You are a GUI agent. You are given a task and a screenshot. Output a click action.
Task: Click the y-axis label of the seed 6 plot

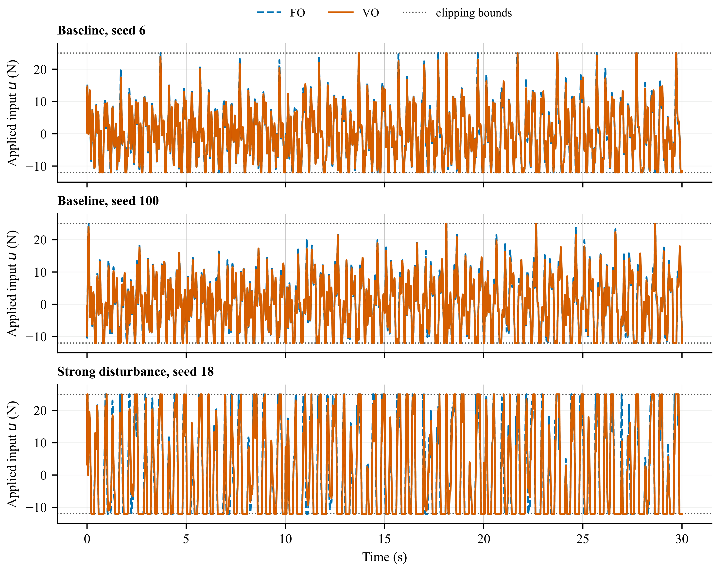click(12, 113)
